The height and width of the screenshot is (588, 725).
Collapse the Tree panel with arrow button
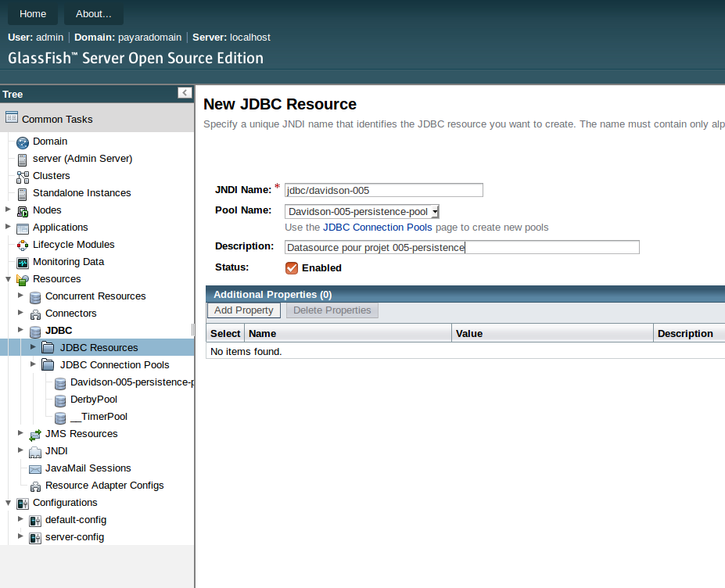(x=185, y=93)
